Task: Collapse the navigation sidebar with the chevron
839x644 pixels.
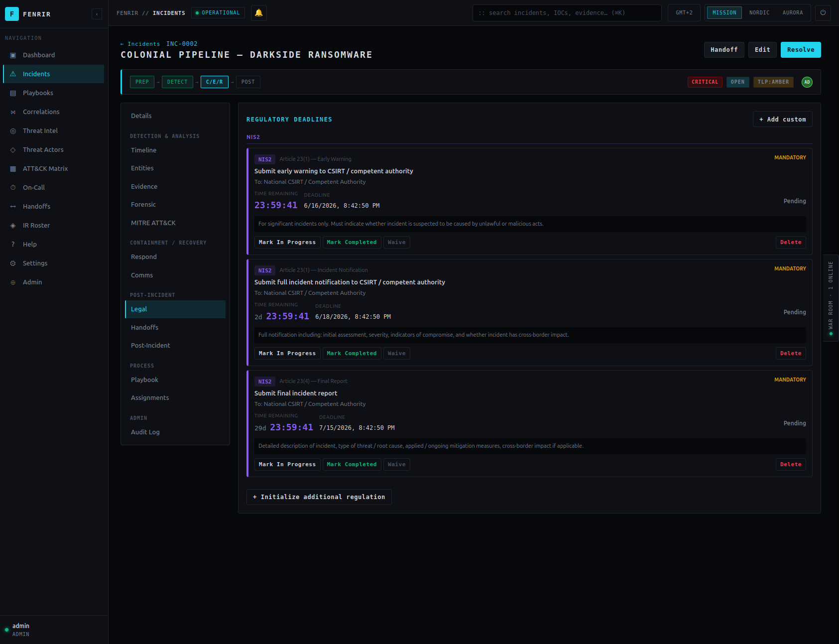Action: pos(97,14)
